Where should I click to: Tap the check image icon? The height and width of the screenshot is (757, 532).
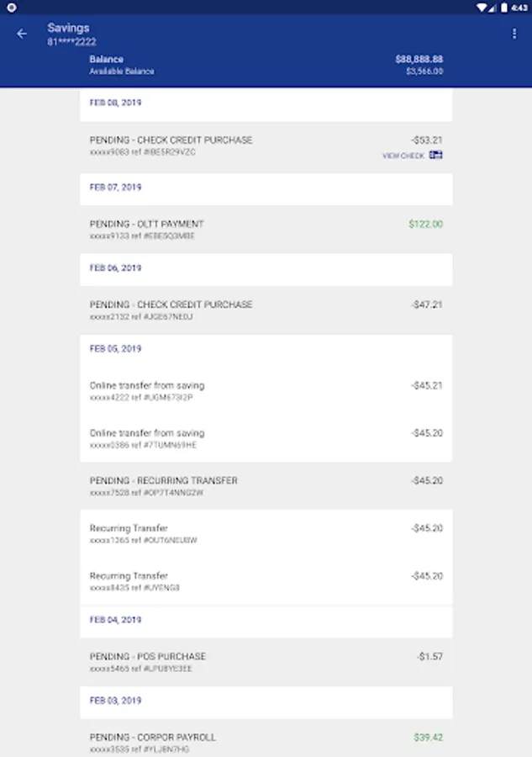(x=435, y=155)
